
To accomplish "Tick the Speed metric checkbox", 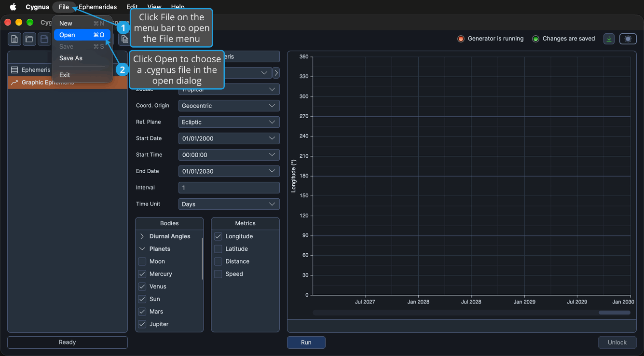I will (x=218, y=274).
